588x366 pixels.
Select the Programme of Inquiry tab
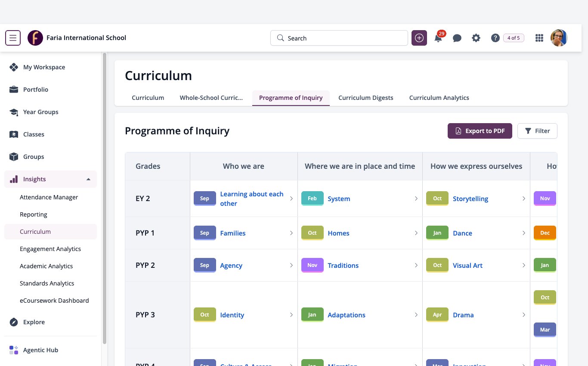point(291,98)
